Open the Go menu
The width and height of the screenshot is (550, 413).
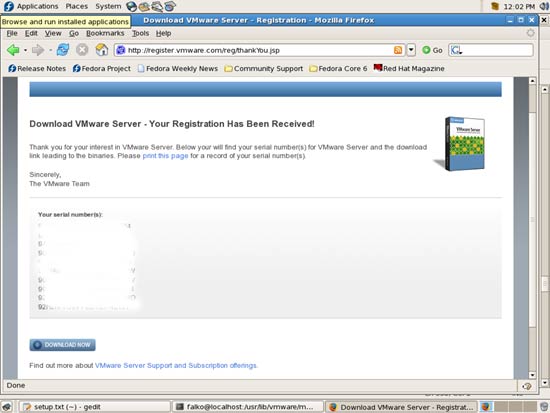coord(74,33)
